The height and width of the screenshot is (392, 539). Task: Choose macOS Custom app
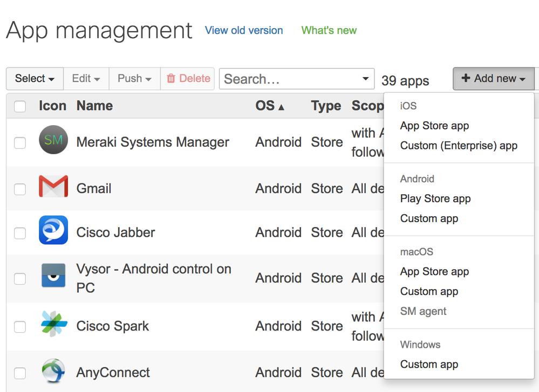(x=429, y=291)
